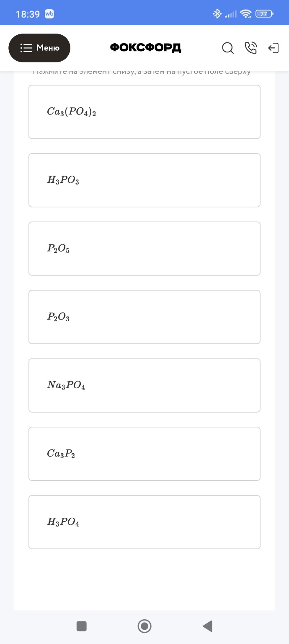Tap the logout exit icon
Screen dimensions: 289x644
[273, 48]
